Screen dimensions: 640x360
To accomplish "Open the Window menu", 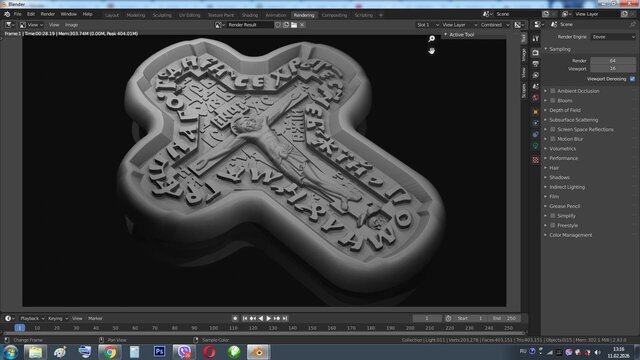I will pyautogui.click(x=69, y=14).
